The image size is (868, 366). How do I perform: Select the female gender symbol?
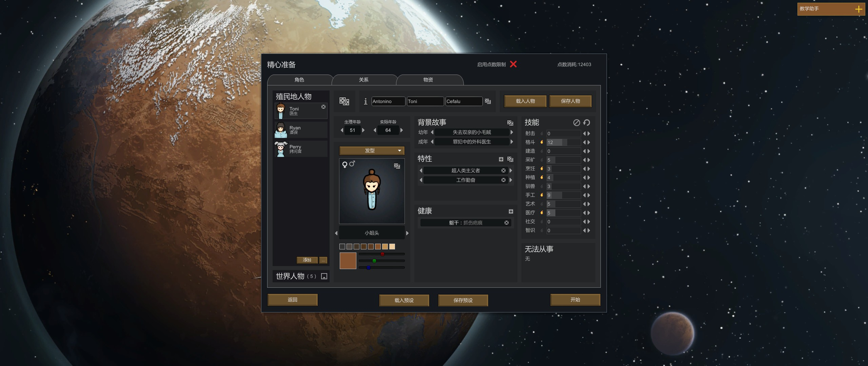coord(345,165)
